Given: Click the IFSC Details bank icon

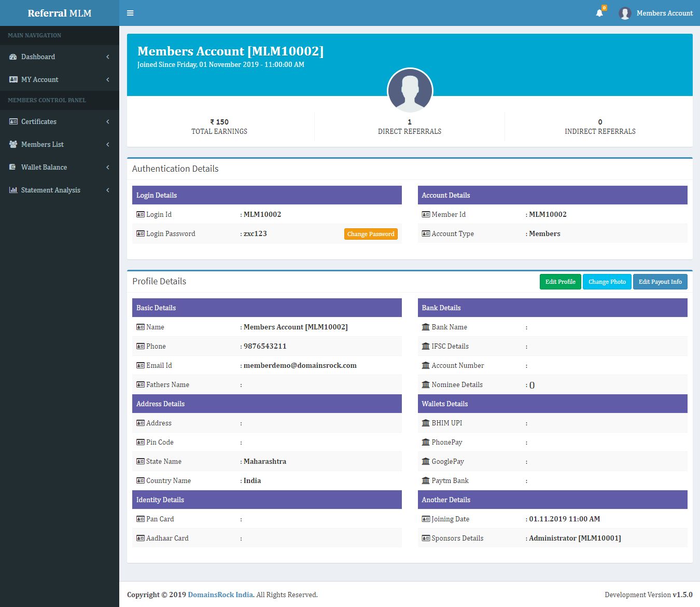Looking at the screenshot, I should pos(426,346).
